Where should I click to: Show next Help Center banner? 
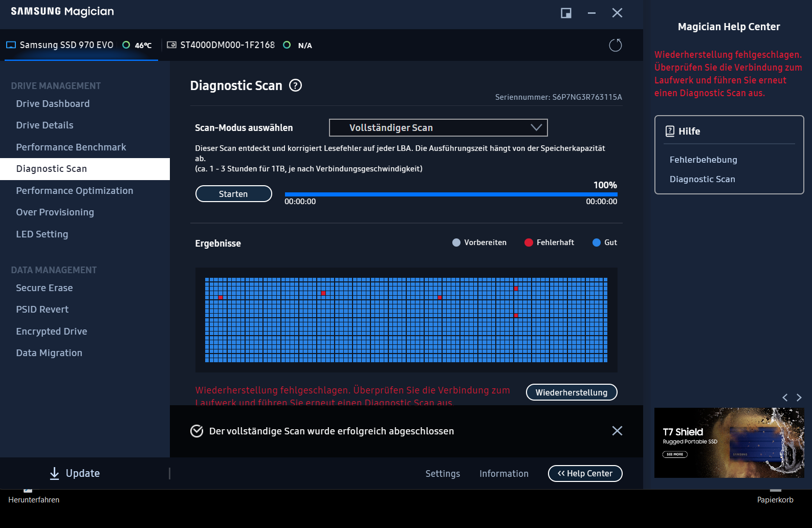pos(799,397)
